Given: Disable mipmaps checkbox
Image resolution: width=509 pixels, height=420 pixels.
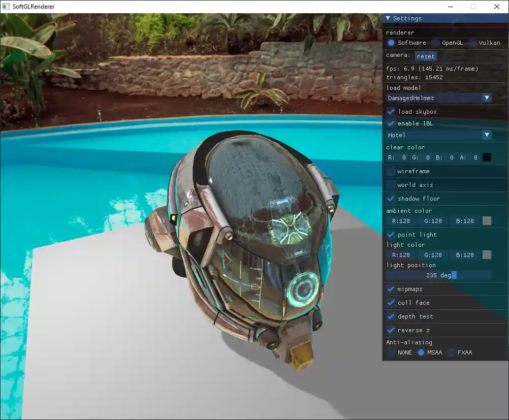Looking at the screenshot, I should (x=391, y=289).
